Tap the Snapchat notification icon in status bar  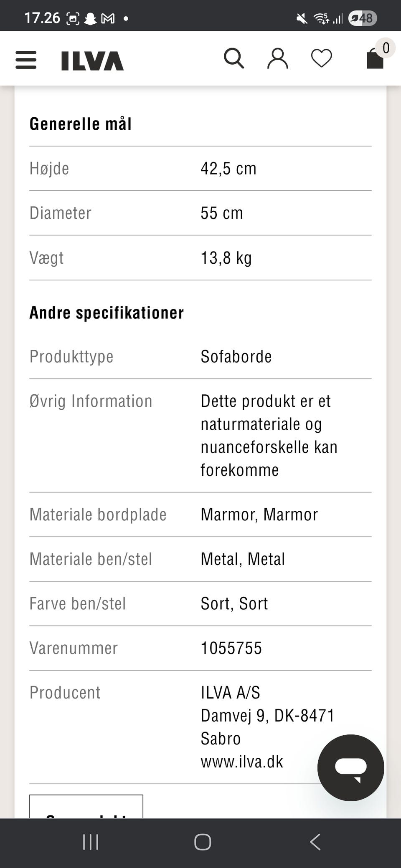tap(90, 19)
